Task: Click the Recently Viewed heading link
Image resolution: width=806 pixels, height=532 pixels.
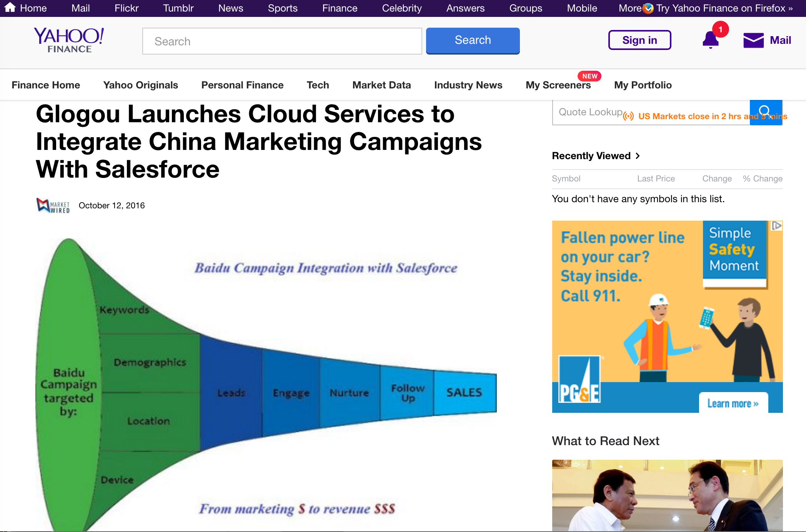Action: click(591, 156)
